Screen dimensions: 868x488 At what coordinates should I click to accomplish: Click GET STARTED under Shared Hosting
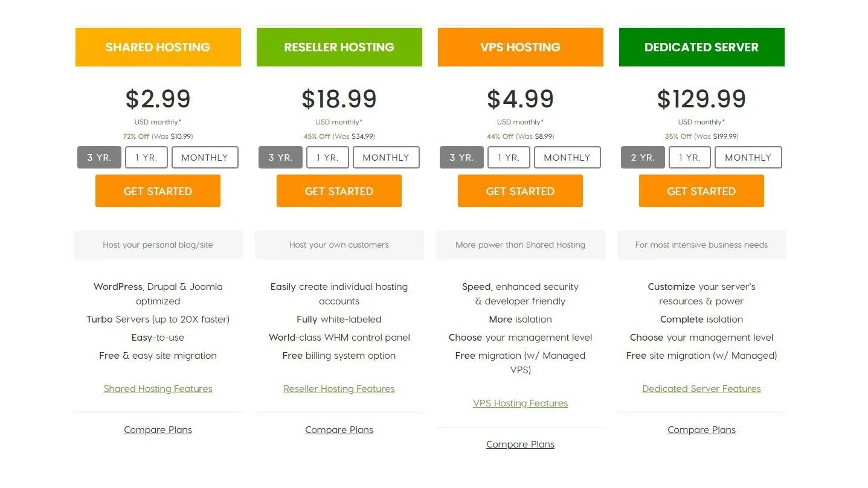click(158, 191)
